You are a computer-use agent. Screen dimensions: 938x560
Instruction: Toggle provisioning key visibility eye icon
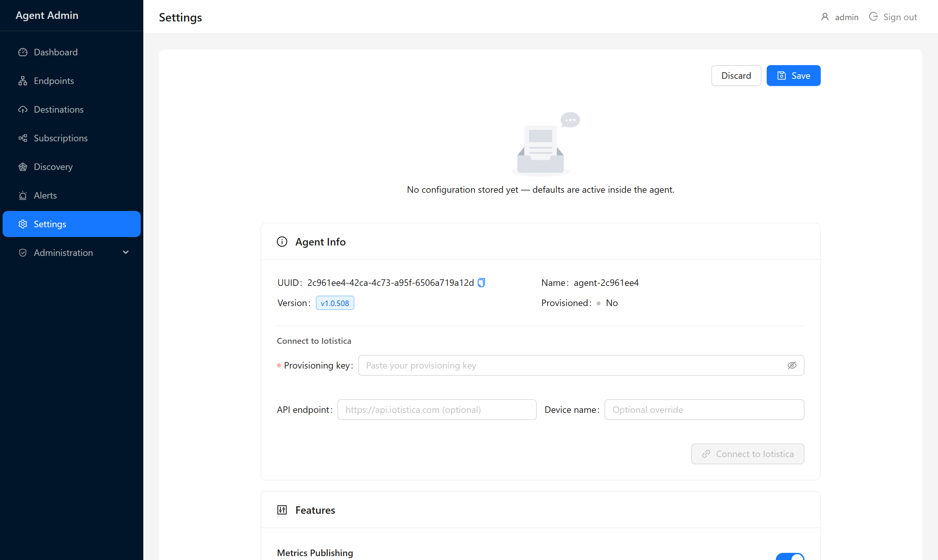coord(792,365)
